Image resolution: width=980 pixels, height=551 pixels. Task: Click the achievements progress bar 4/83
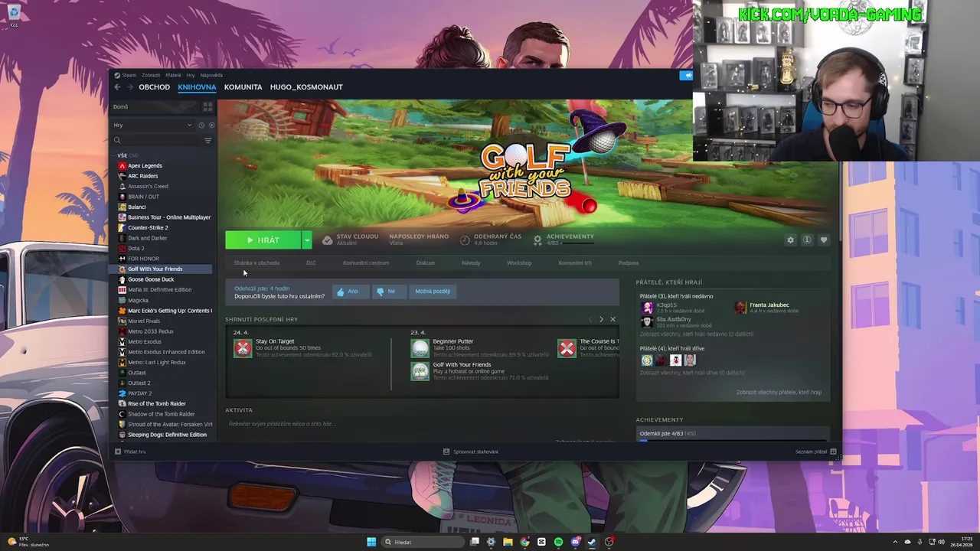point(578,243)
